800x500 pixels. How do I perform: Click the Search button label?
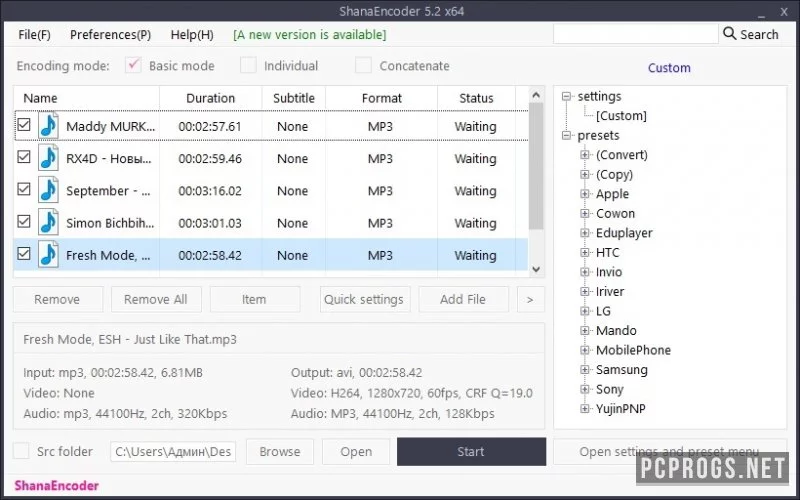tap(759, 35)
